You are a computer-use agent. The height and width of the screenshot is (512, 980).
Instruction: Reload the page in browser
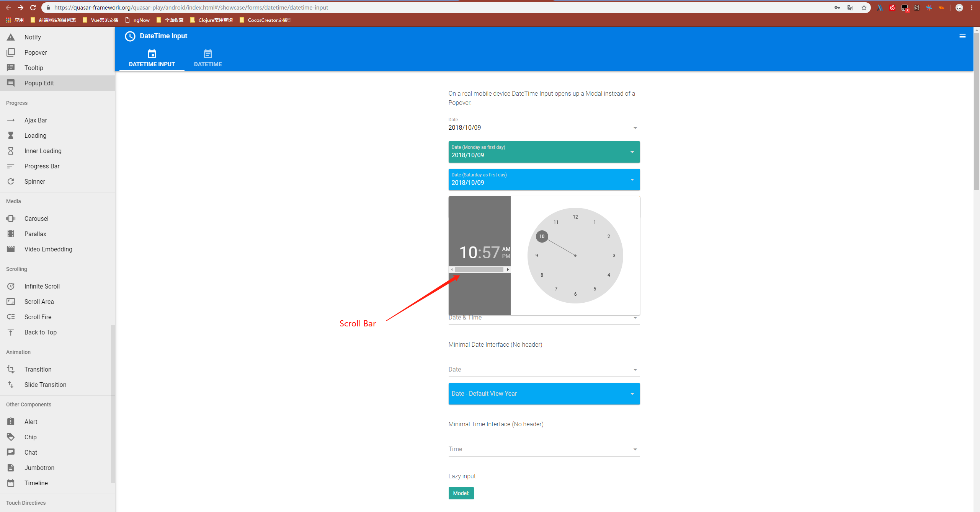33,8
